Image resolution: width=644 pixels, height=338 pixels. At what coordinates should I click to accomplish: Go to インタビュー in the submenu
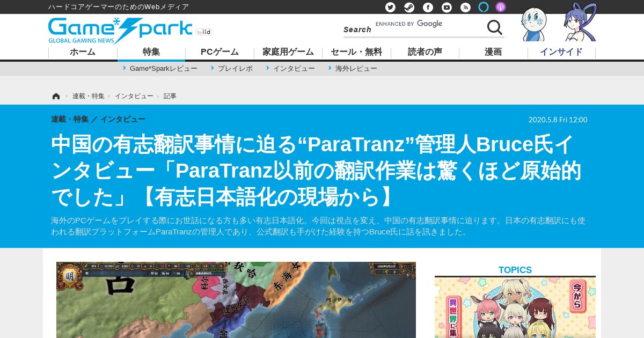click(294, 69)
